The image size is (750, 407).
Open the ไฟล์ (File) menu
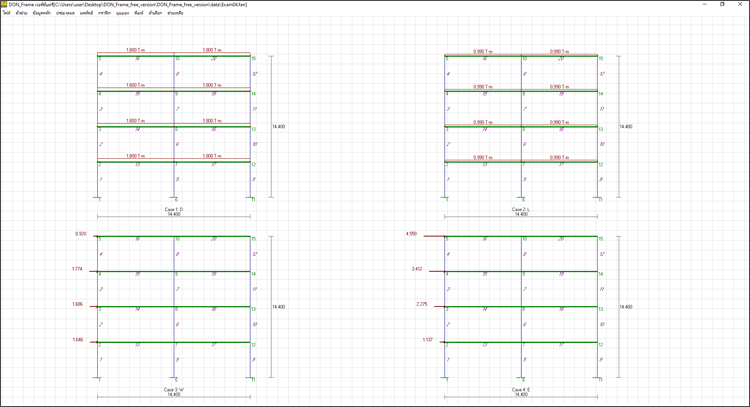tap(5, 12)
